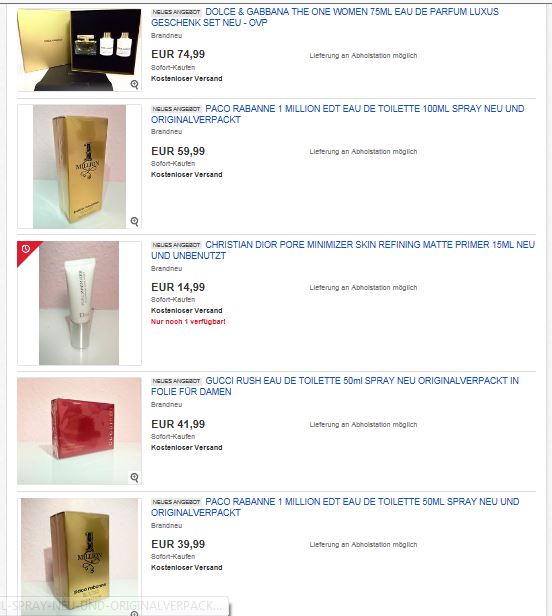This screenshot has height=616, width=552.
Task: Click Dolce & Gabbana gift set thumbnail
Action: point(79,50)
